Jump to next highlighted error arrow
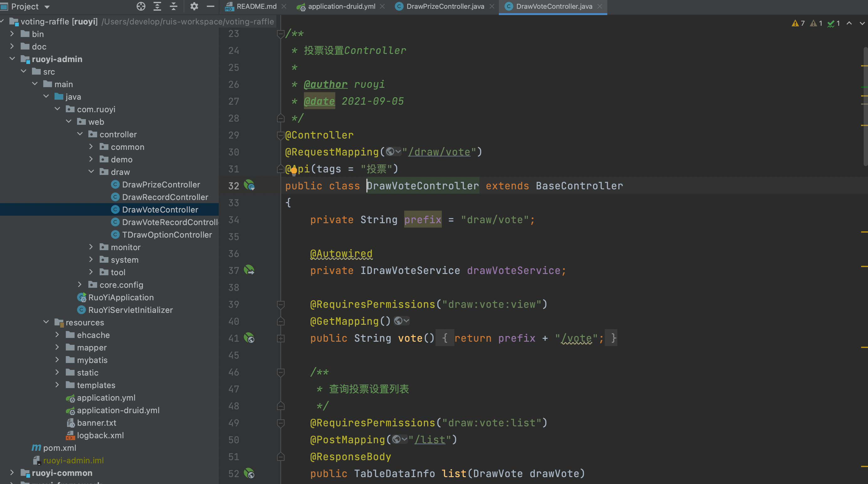868x484 pixels. 862,23
